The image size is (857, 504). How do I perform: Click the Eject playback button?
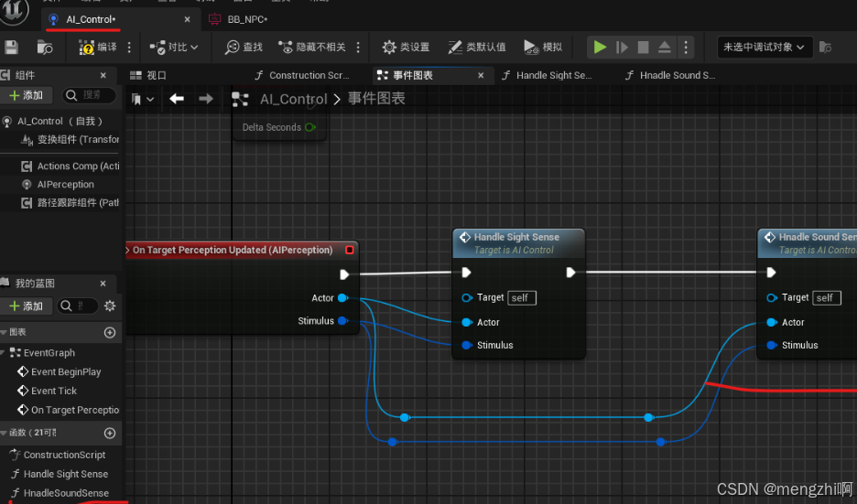click(x=664, y=48)
